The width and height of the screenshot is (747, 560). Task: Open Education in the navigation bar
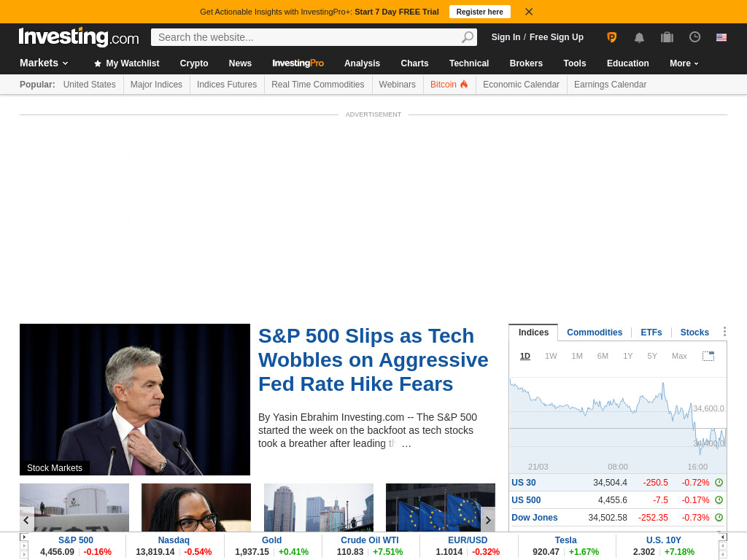pyautogui.click(x=628, y=63)
